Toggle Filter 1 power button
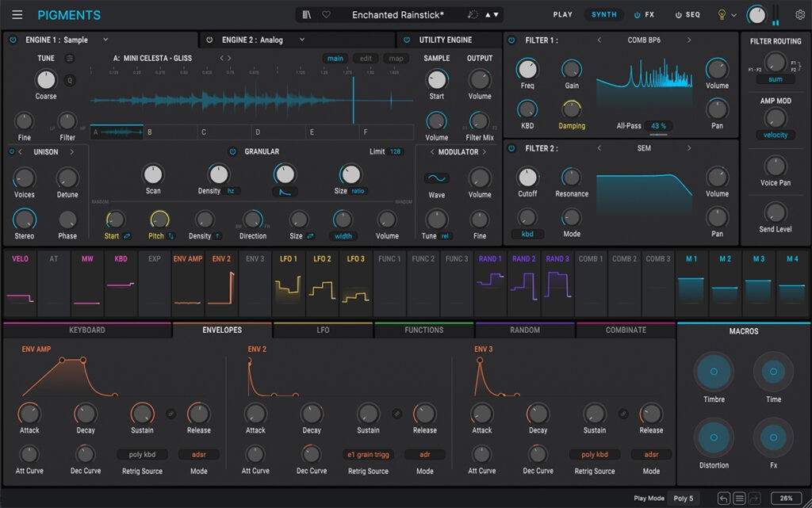Screen dimensions: 812x508 [x=511, y=40]
